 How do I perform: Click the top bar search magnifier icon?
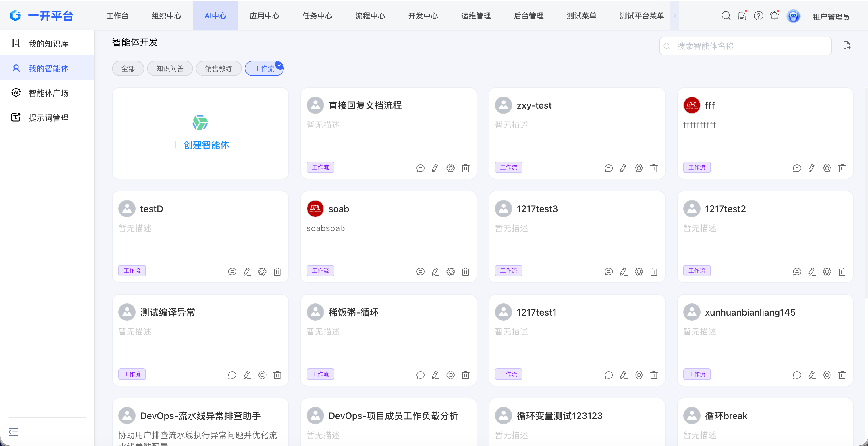point(726,16)
